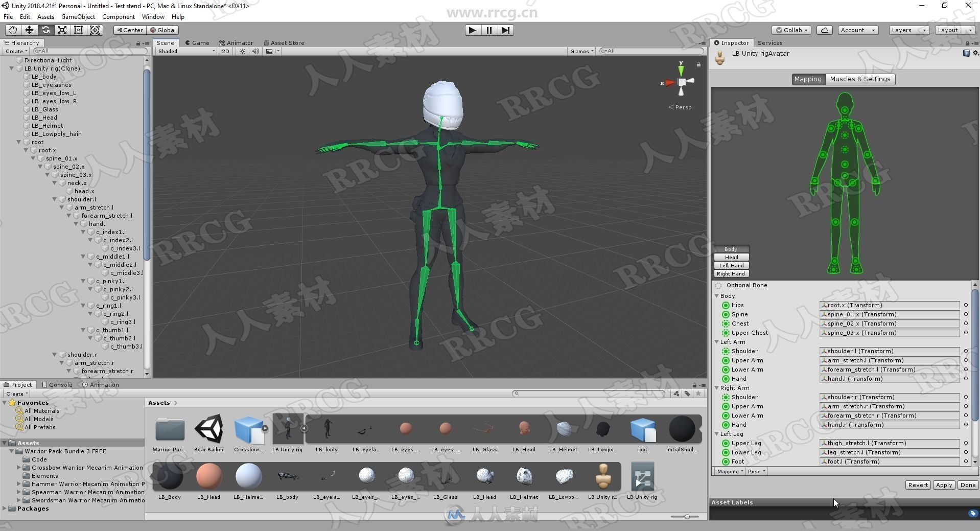Open the Hierarchy Create dropdown
The height and width of the screenshot is (531, 980).
click(x=16, y=51)
